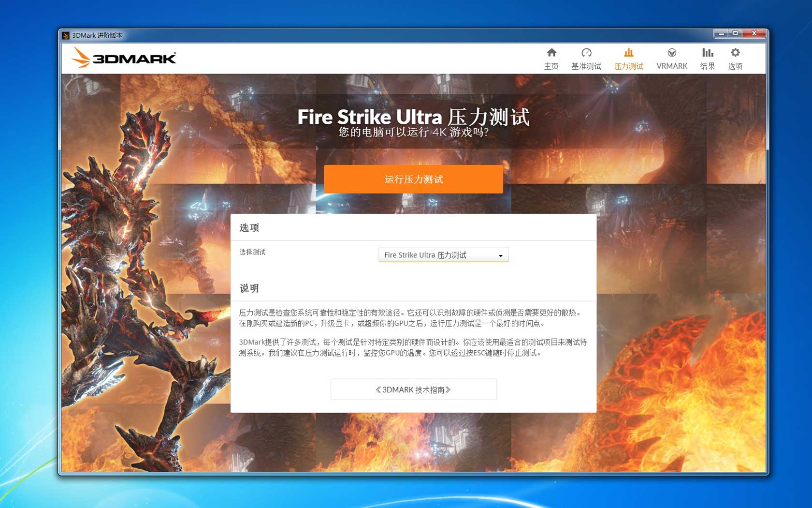The width and height of the screenshot is (812, 508).
Task: Click the home icon above 主页
Action: point(551,52)
